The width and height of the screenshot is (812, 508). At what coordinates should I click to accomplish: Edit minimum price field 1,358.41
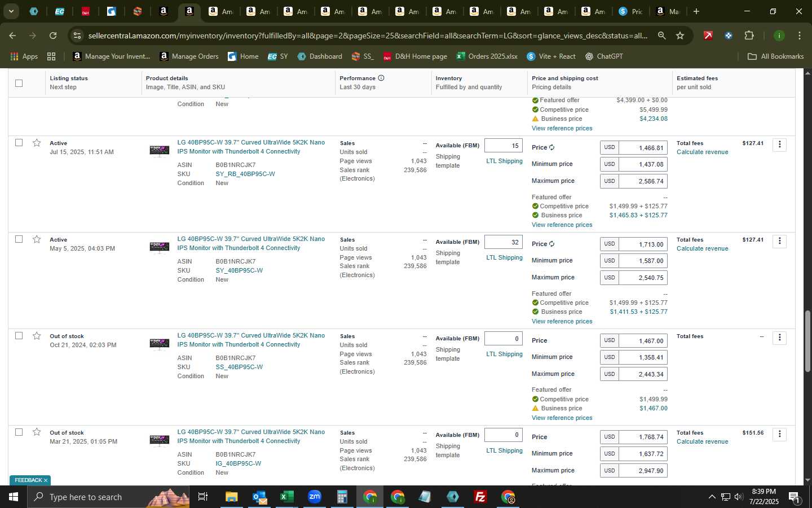643,357
